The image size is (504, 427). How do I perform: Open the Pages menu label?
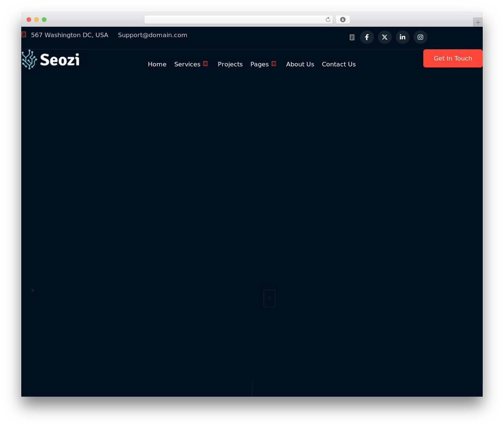pos(259,64)
